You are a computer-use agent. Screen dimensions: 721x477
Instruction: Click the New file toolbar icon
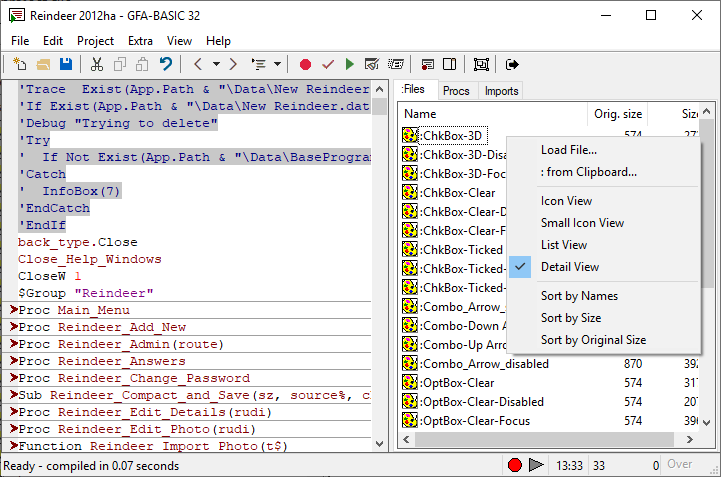20,64
